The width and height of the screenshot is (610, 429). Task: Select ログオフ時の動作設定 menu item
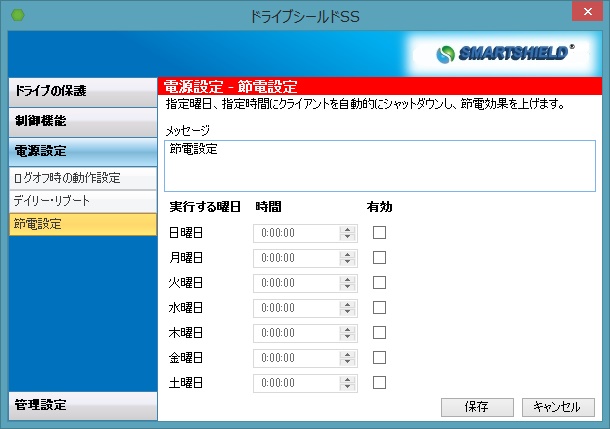80,178
